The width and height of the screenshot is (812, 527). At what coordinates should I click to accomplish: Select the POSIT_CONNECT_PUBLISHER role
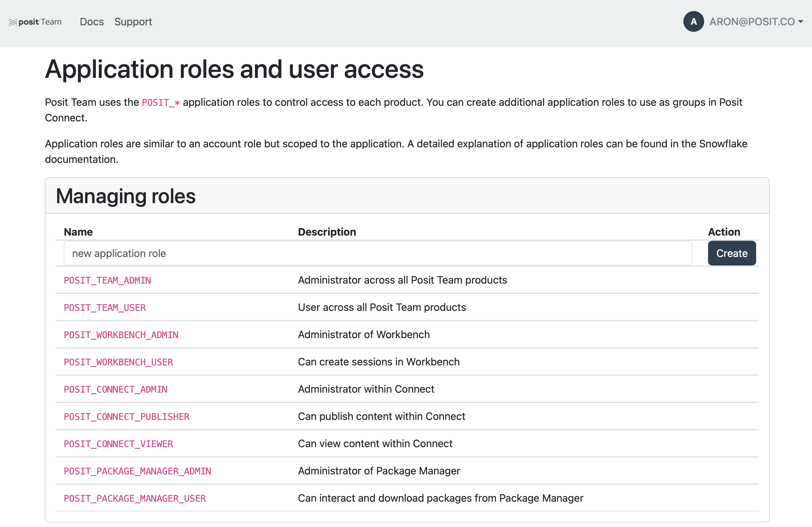click(126, 417)
